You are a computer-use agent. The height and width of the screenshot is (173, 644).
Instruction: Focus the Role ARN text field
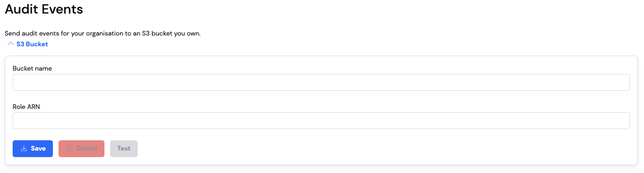coord(321,121)
